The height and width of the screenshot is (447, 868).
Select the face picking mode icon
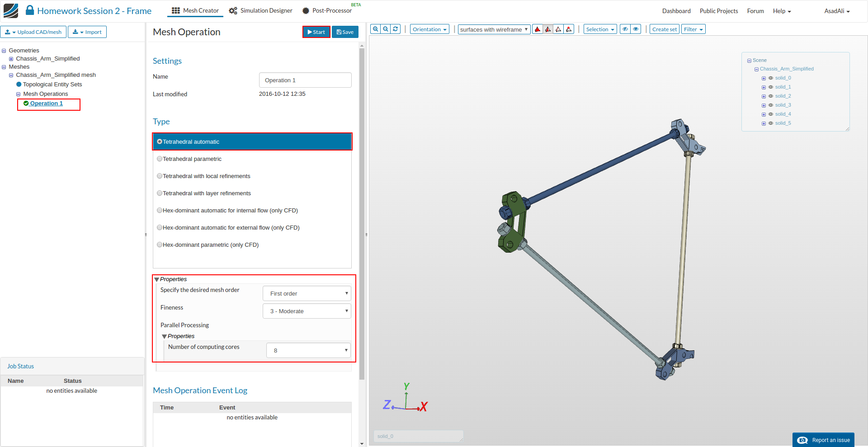(548, 29)
